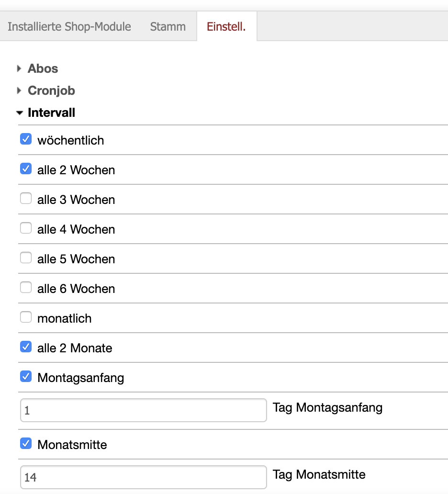Screen dimensions: 448x494
Task: Tick the alle 4 Wochen checkbox
Action: click(x=26, y=229)
